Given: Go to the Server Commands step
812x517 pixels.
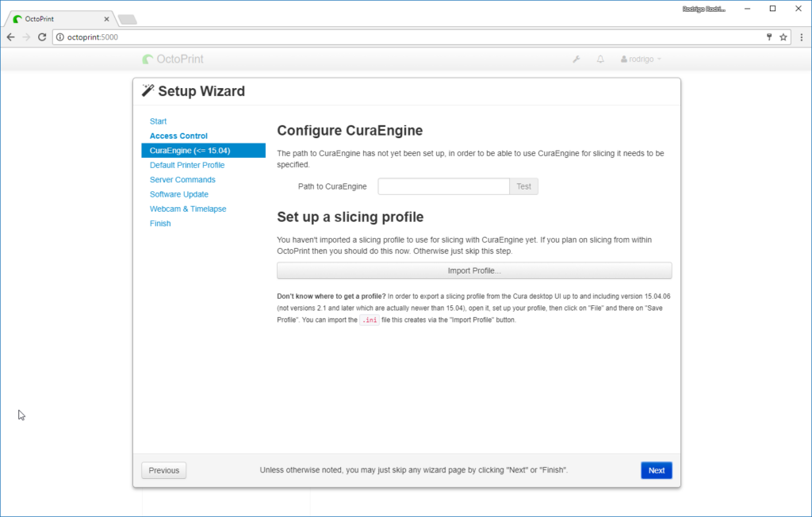Looking at the screenshot, I should point(182,180).
